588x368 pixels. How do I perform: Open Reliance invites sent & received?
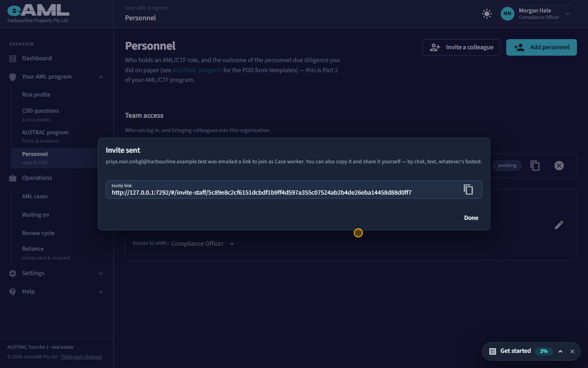tap(62, 253)
